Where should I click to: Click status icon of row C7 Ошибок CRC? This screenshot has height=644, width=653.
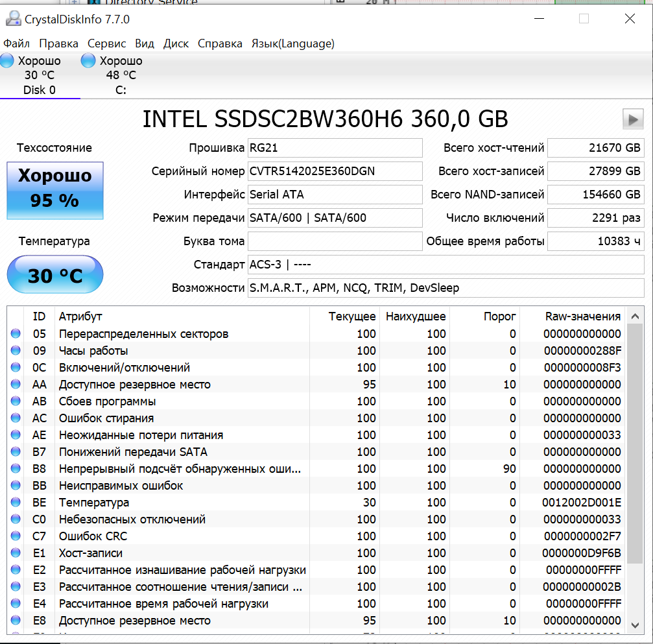(16, 536)
